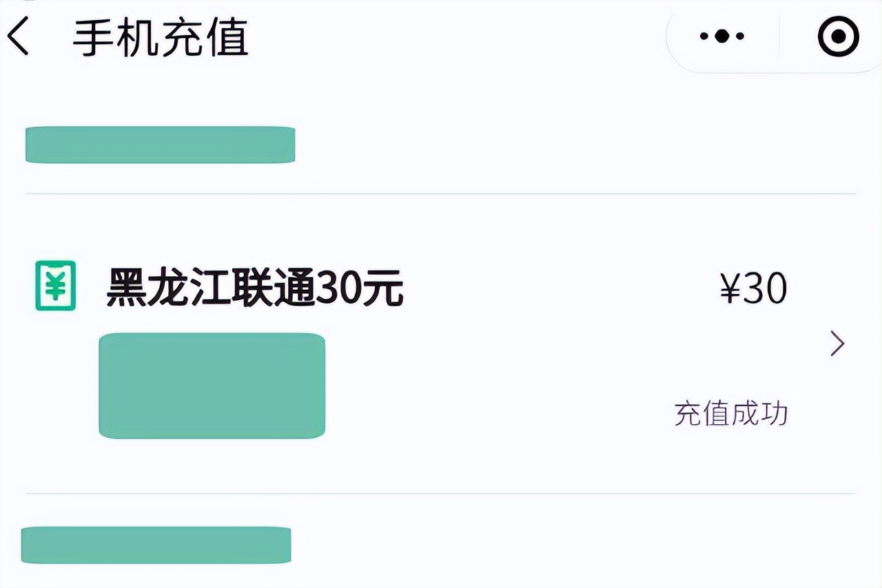Select the yuan symbol icon beside the order
The image size is (882, 588).
(54, 286)
